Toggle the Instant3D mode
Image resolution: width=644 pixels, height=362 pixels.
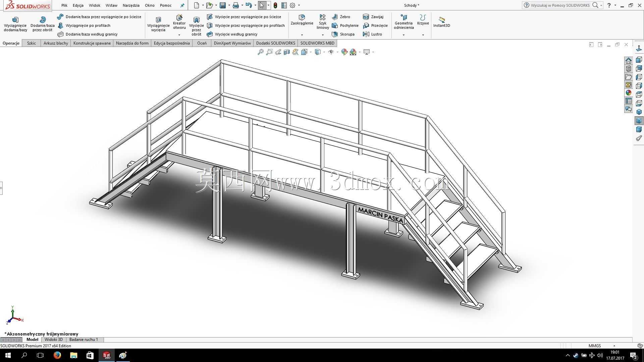[x=441, y=22]
